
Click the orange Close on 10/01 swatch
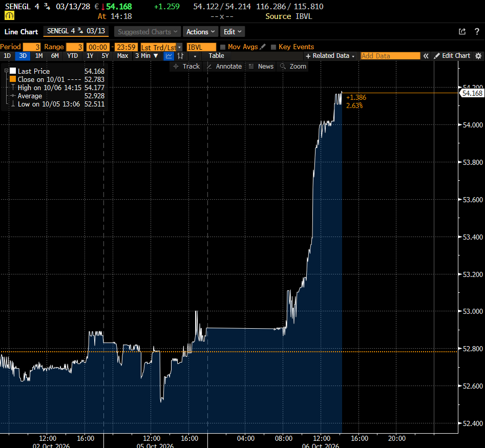13,79
